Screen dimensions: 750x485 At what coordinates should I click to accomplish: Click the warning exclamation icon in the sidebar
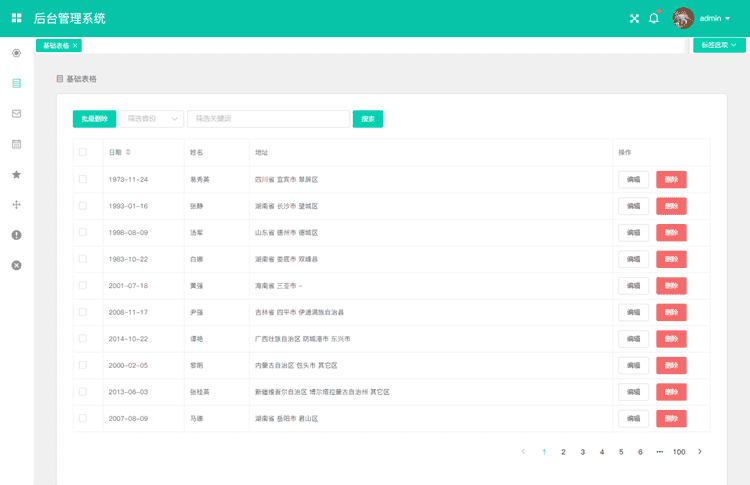16,235
